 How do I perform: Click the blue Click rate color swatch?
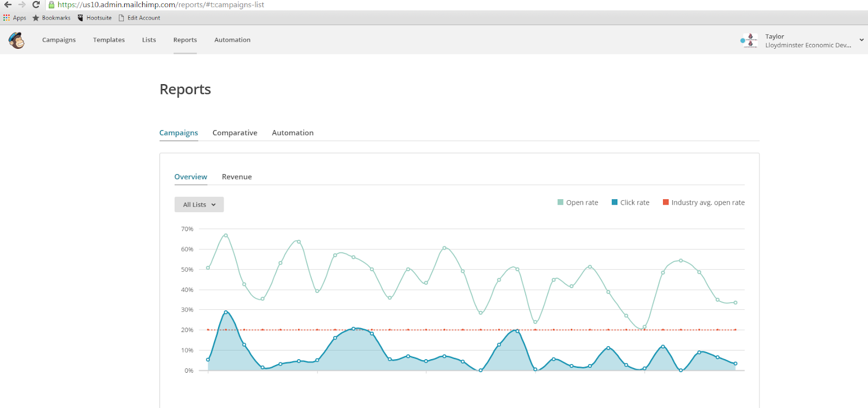tap(615, 202)
